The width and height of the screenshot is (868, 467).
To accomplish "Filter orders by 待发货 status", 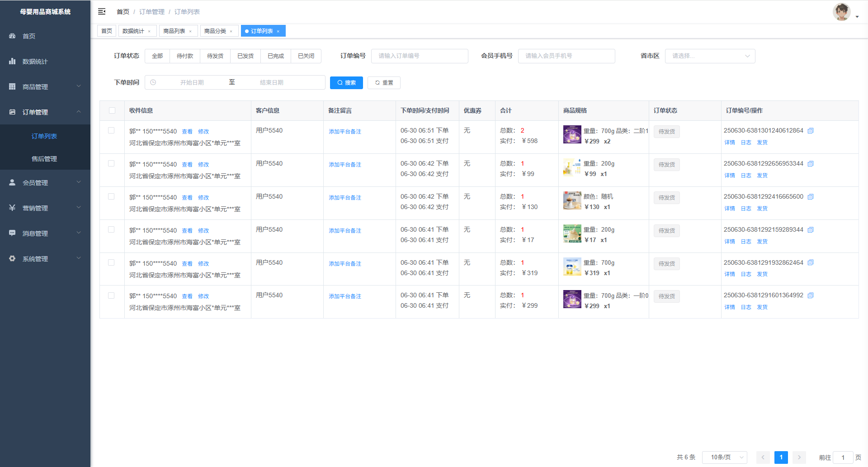I will click(215, 56).
